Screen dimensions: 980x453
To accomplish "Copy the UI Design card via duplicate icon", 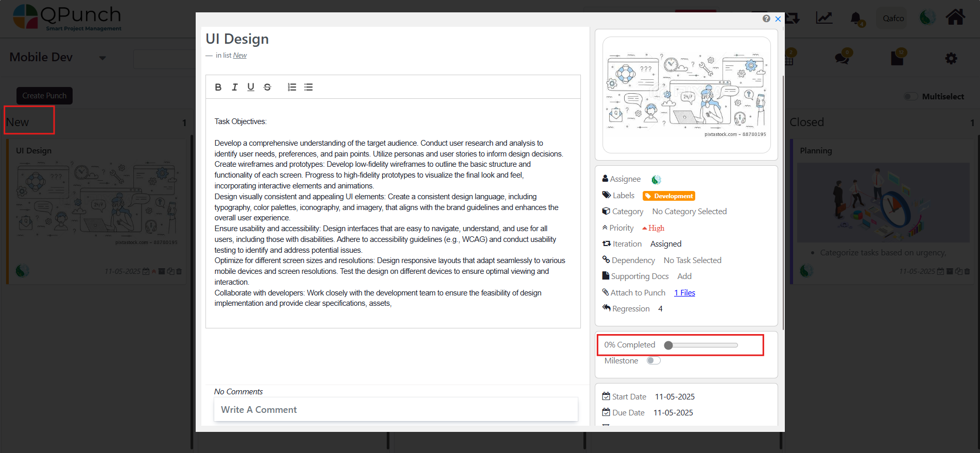I will (x=170, y=271).
